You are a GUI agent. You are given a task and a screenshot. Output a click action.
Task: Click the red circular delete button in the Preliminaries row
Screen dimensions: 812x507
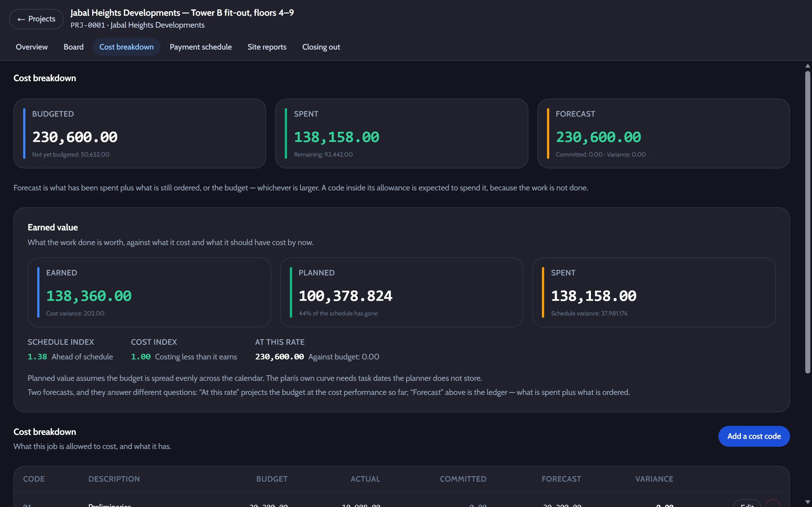point(773,504)
